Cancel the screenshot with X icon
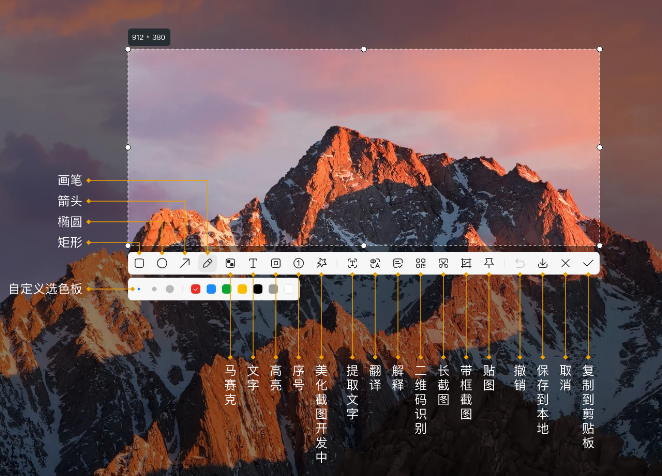This screenshot has height=476, width=662. click(x=566, y=264)
